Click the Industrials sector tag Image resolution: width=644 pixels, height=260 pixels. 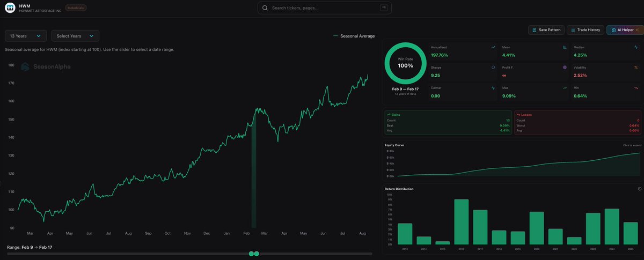(x=76, y=8)
